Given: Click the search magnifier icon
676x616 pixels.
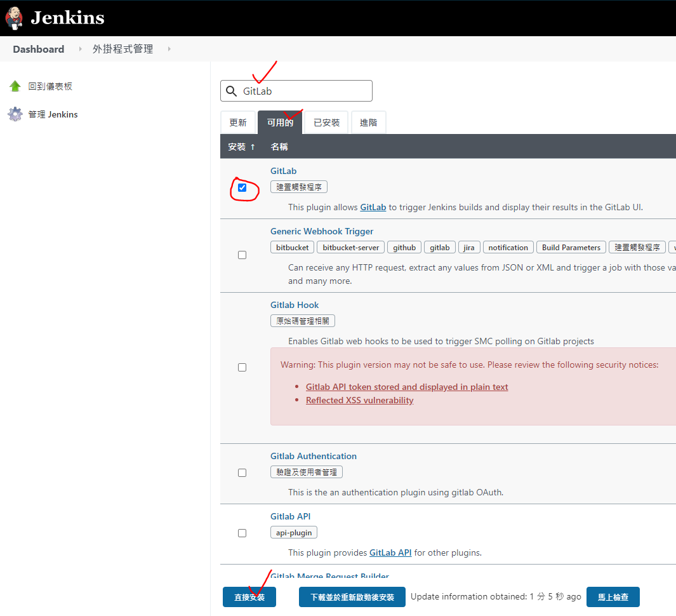Looking at the screenshot, I should (232, 91).
